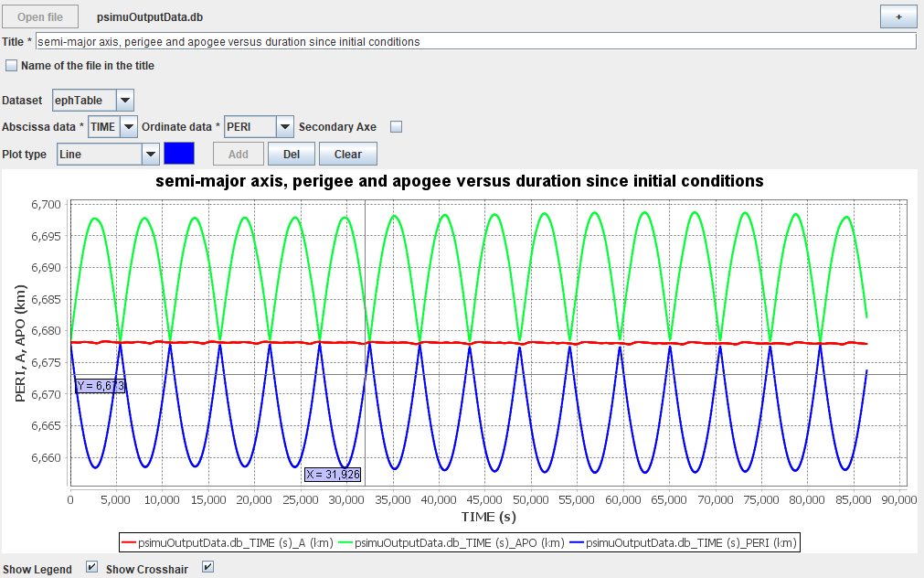This screenshot has width=924, height=578.
Task: Disable the Show Crosshair checkbox
Action: pyautogui.click(x=207, y=568)
